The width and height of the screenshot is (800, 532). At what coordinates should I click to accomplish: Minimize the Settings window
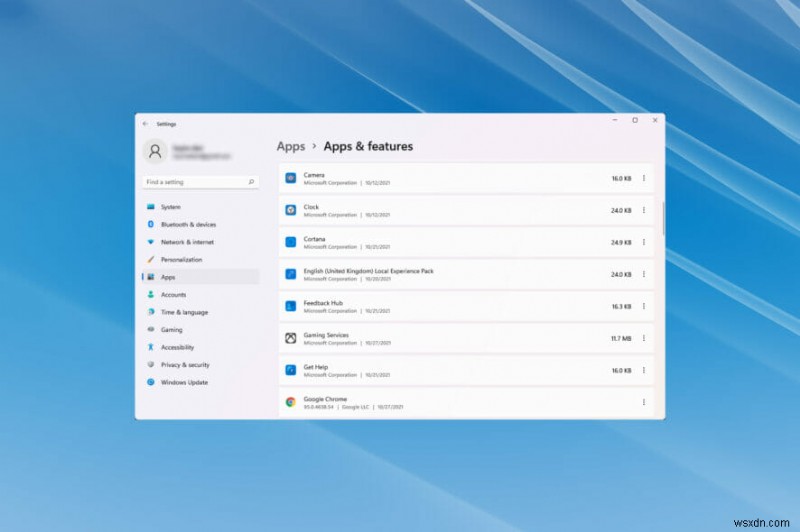pyautogui.click(x=615, y=120)
